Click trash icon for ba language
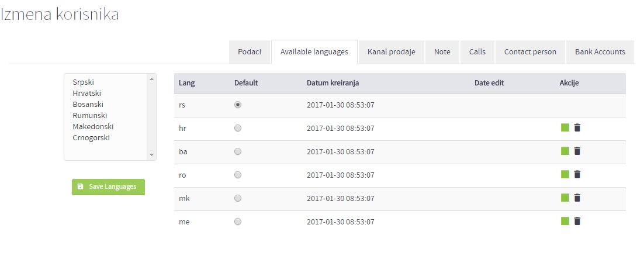This screenshot has width=644, height=263. click(x=577, y=151)
